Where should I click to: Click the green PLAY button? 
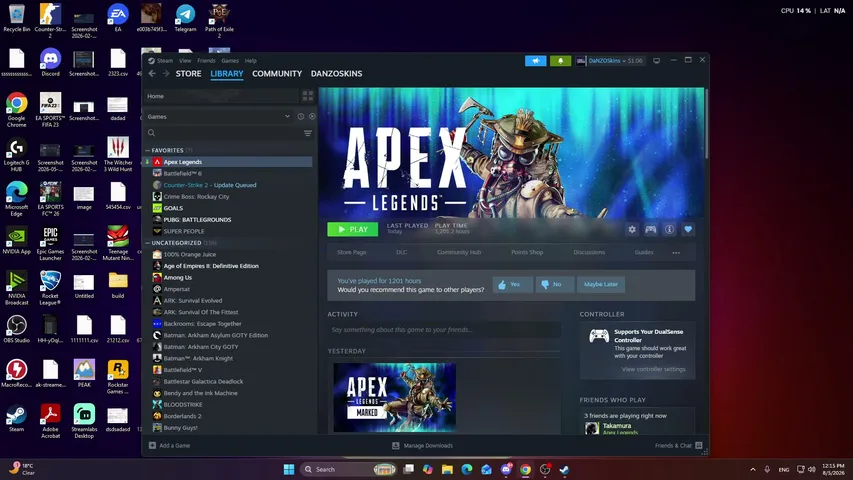click(353, 230)
